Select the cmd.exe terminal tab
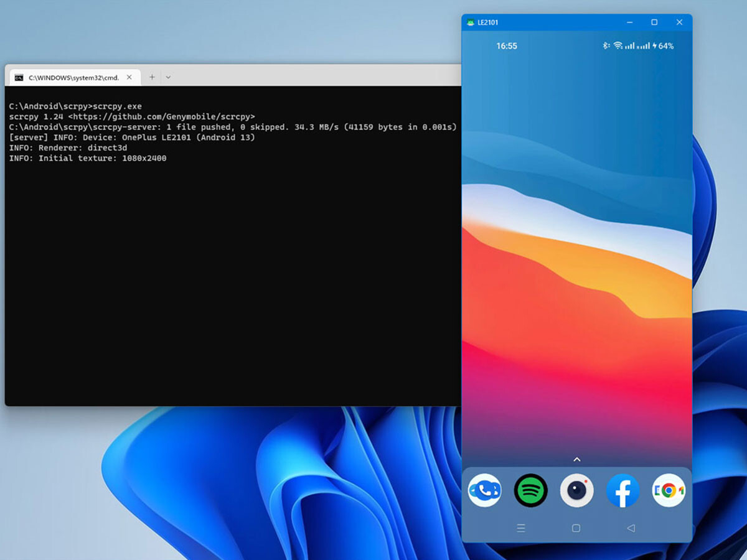The width and height of the screenshot is (747, 560). (68, 77)
